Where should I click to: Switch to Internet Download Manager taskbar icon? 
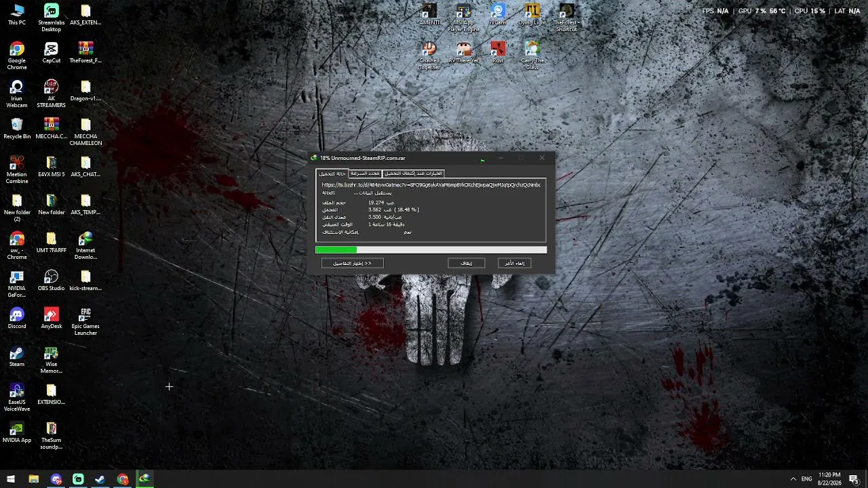144,479
